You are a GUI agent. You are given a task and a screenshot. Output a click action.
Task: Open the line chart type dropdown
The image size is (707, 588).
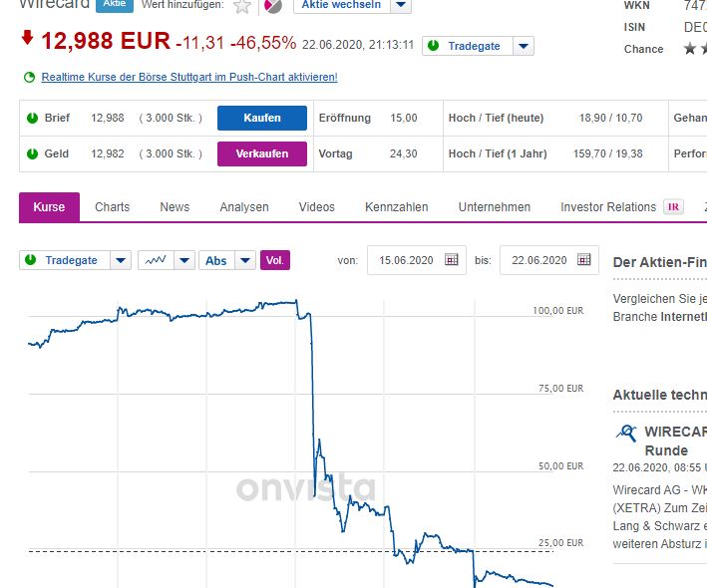[x=184, y=260]
